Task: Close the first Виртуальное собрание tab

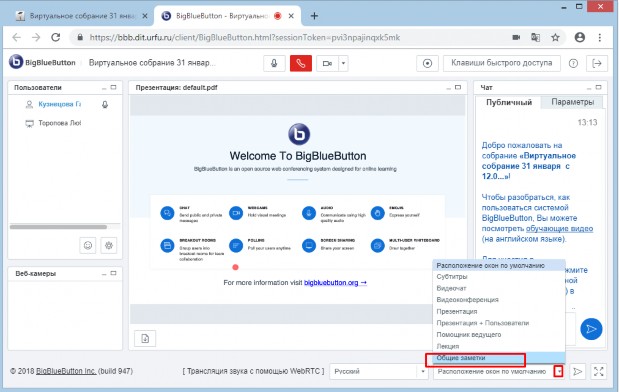Action: tap(145, 16)
